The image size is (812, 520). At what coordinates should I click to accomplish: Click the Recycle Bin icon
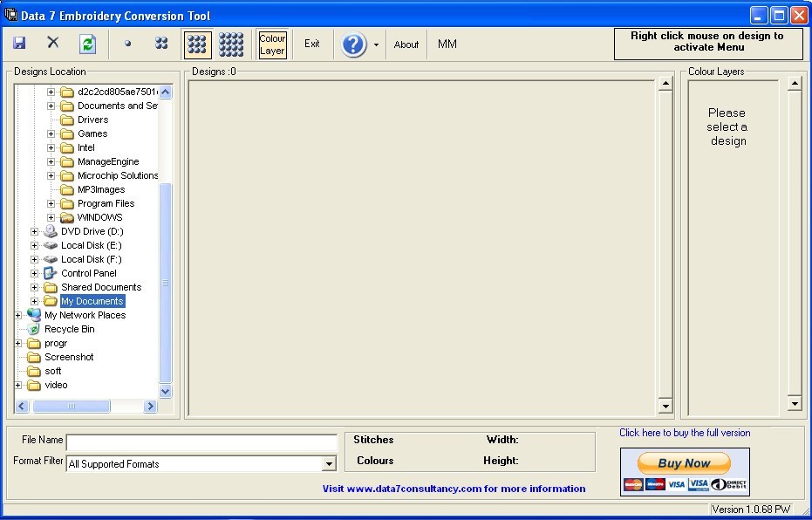[x=34, y=329]
